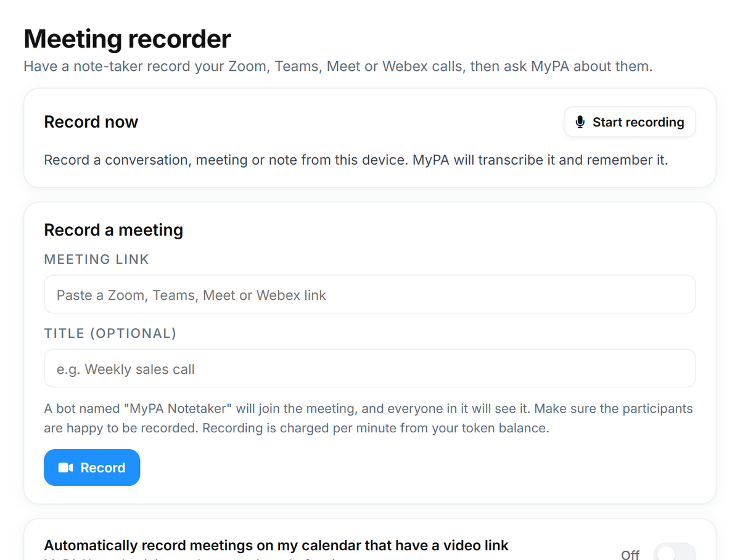This screenshot has height=560, width=740.
Task: Click the 'Have a note-taker record' subtitle
Action: point(338,66)
